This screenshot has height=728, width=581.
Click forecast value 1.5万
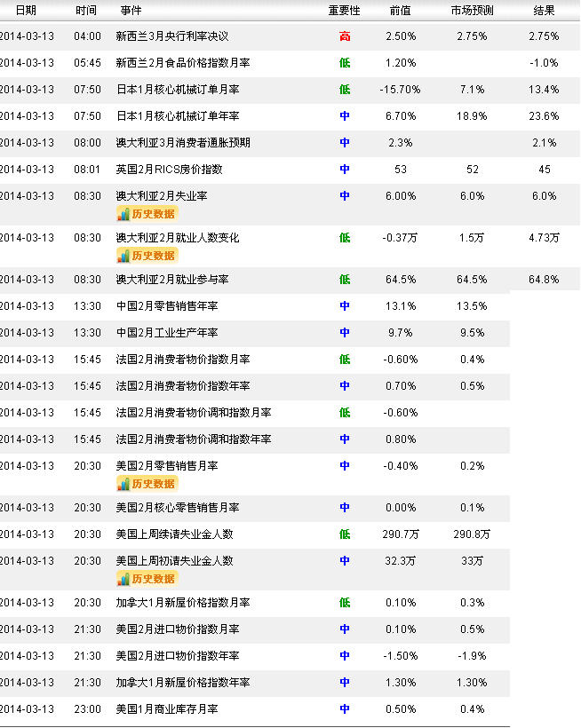[x=472, y=238]
